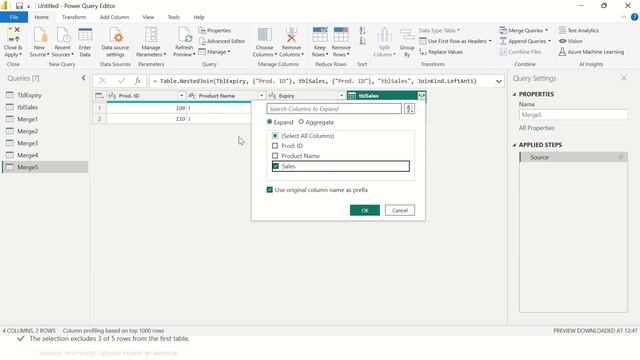Click Keep Rows icon
The width and height of the screenshot is (640, 360).
pyautogui.click(x=320, y=35)
